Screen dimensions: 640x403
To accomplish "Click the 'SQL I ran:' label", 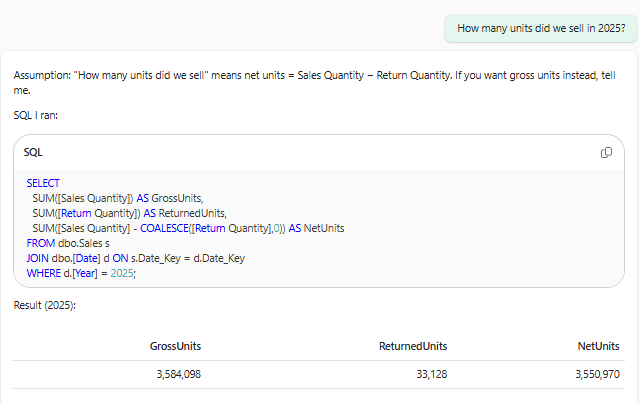I will click(x=36, y=115).
